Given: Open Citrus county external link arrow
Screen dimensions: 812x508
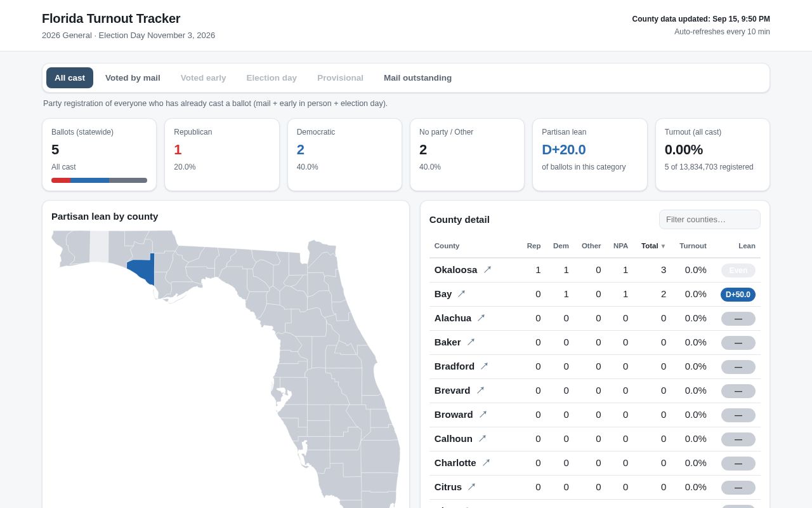Looking at the screenshot, I should point(471,487).
